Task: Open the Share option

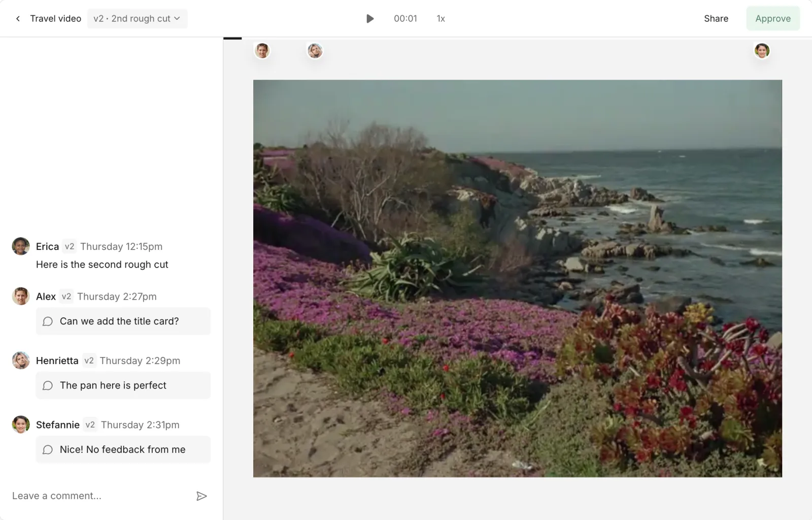Action: [716, 19]
